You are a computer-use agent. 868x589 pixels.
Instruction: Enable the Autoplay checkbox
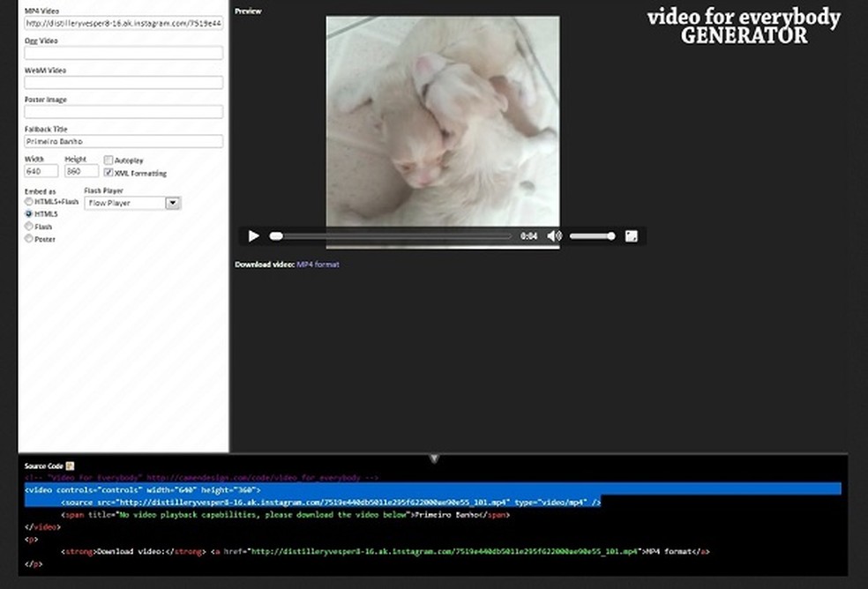[108, 160]
